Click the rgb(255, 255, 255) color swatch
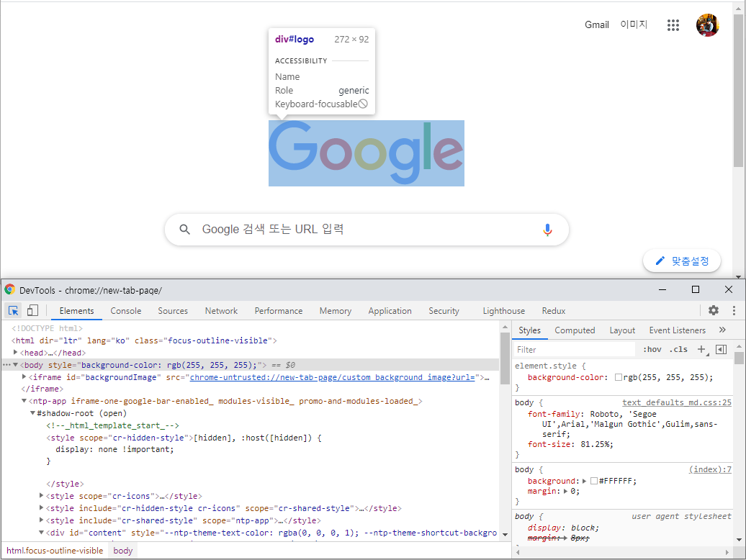The height and width of the screenshot is (560, 746). pos(619,377)
